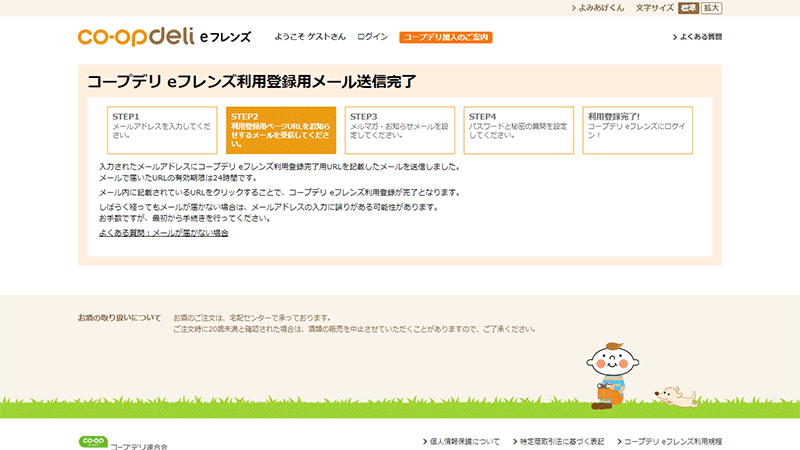Viewport: 800px width, 450px height.
Task: Click コープデリ加入のご案内 button
Action: [x=445, y=37]
